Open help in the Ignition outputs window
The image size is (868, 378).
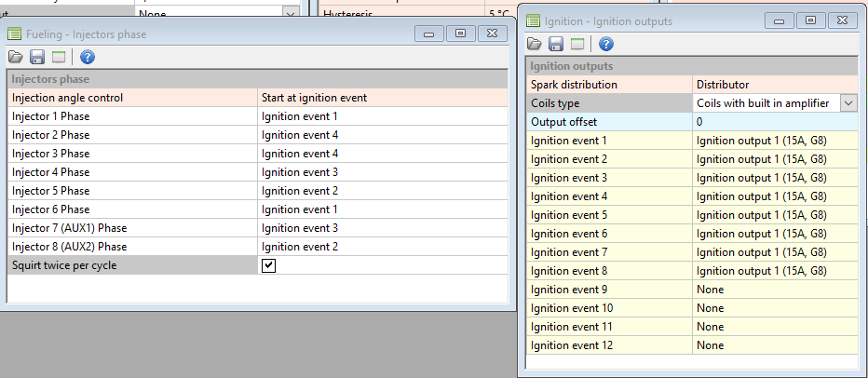click(x=606, y=44)
